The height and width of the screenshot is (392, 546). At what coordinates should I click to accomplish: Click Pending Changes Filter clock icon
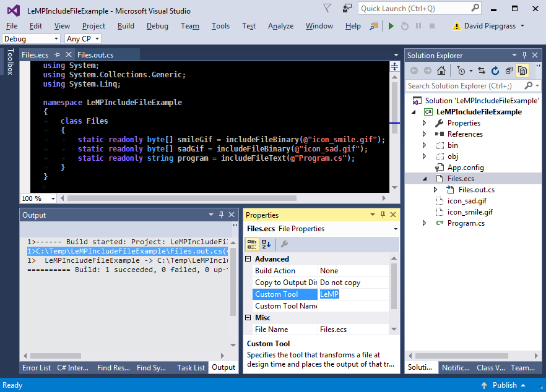click(461, 71)
